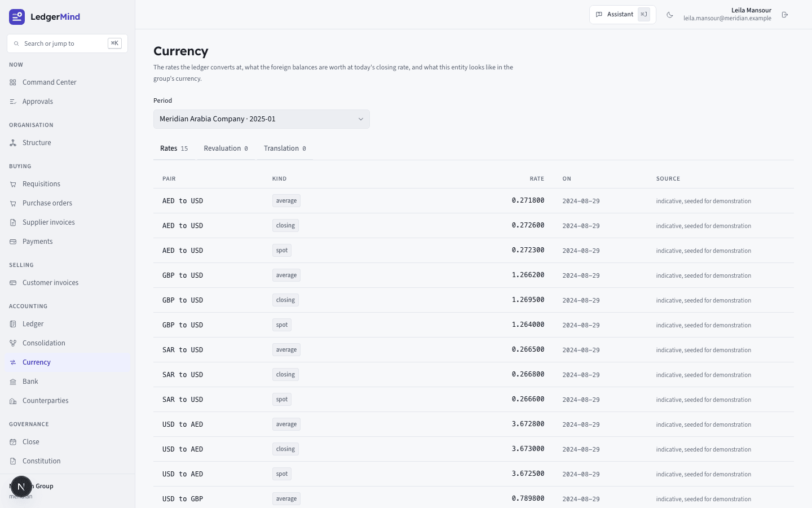Click the sign out icon
The image size is (812, 508).
[785, 15]
